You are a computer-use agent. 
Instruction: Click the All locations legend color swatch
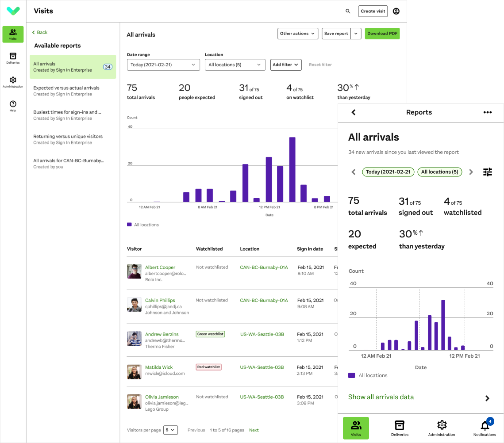129,225
